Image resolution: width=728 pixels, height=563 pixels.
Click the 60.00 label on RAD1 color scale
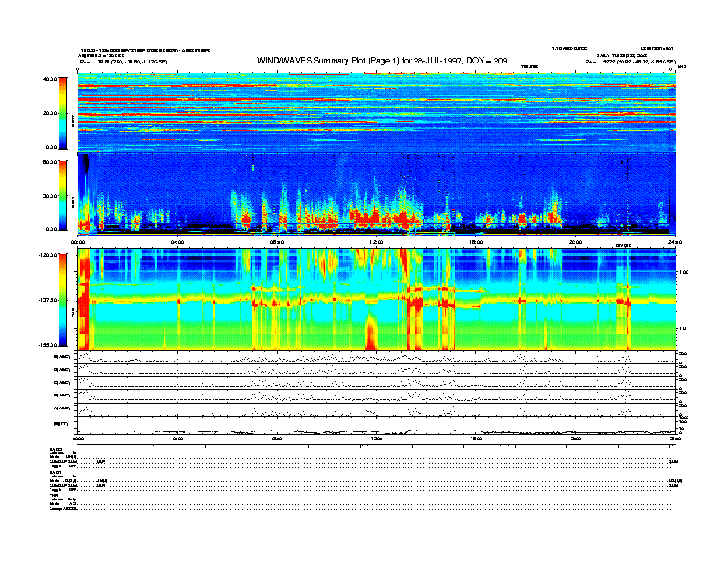(x=50, y=162)
